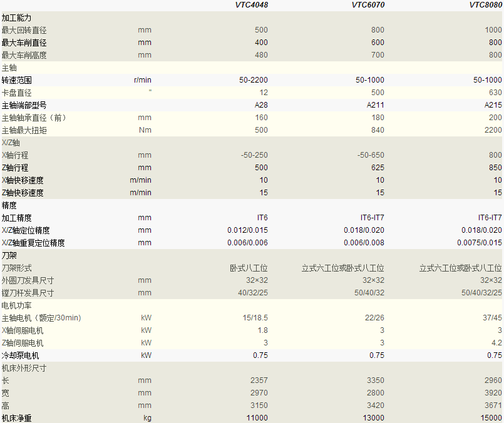Click the 冷却泵电机 row label
The image size is (504, 423).
point(20,356)
